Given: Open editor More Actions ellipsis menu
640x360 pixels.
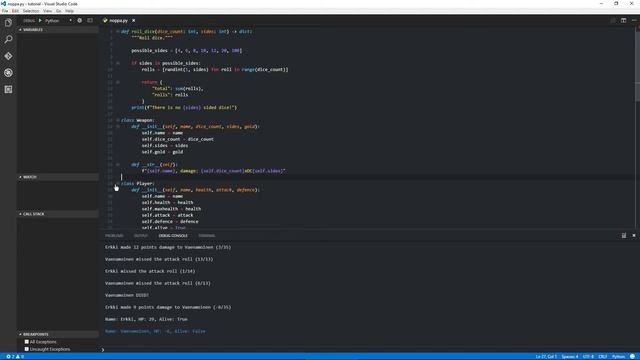Looking at the screenshot, I should coord(633,20).
